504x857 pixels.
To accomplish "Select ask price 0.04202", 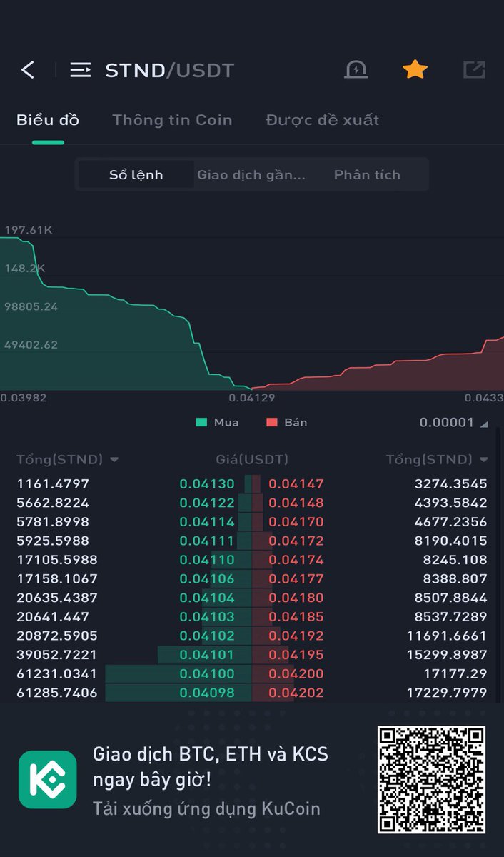I will coord(296,692).
